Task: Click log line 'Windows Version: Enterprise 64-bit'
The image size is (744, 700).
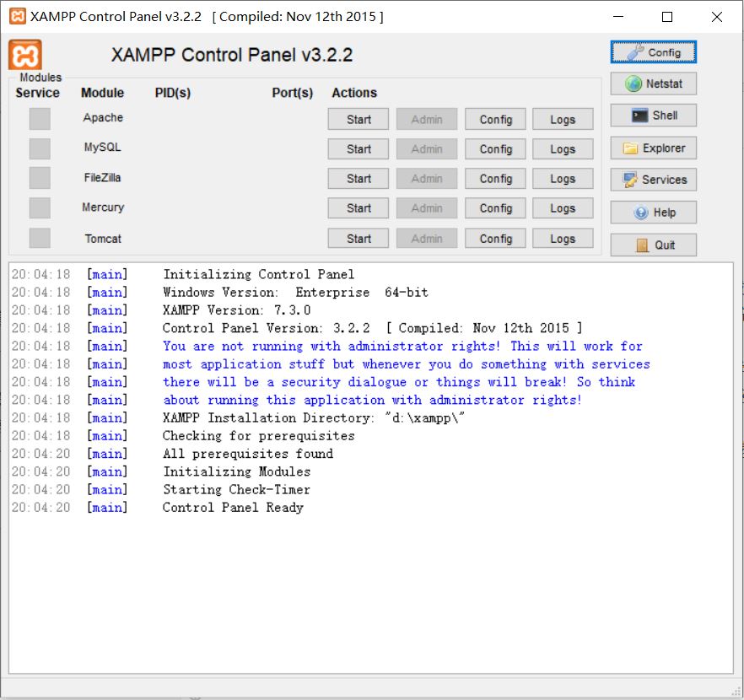Action: point(295,292)
